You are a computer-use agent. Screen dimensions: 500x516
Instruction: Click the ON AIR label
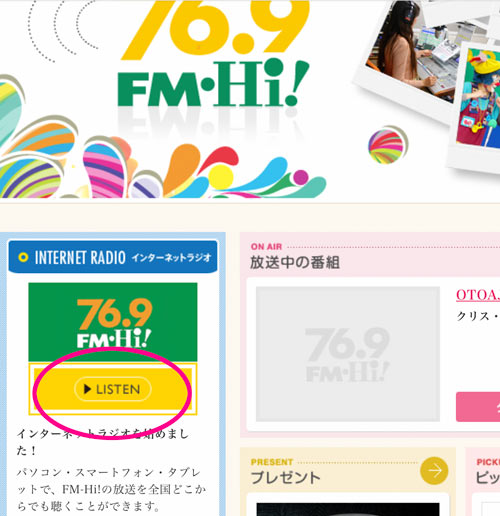[x=266, y=247]
